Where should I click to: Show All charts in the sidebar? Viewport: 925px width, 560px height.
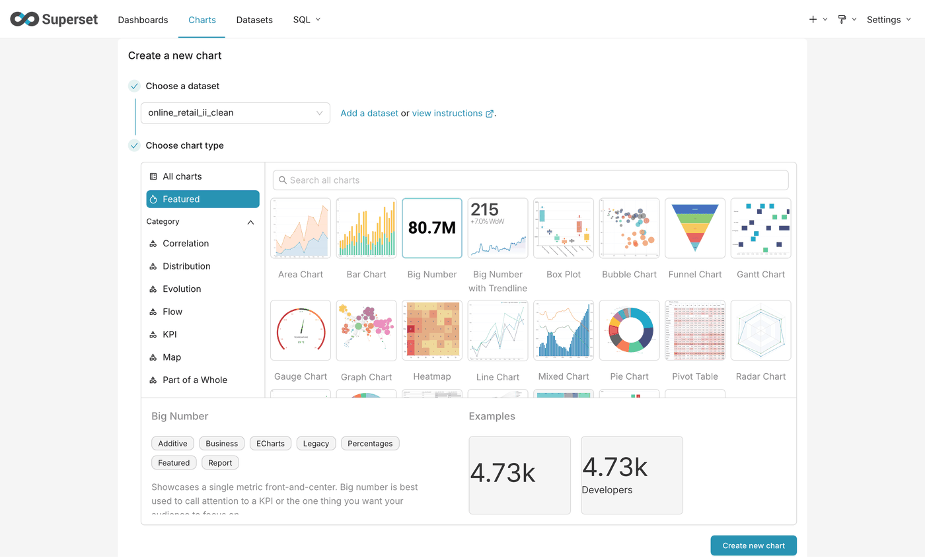(x=203, y=176)
